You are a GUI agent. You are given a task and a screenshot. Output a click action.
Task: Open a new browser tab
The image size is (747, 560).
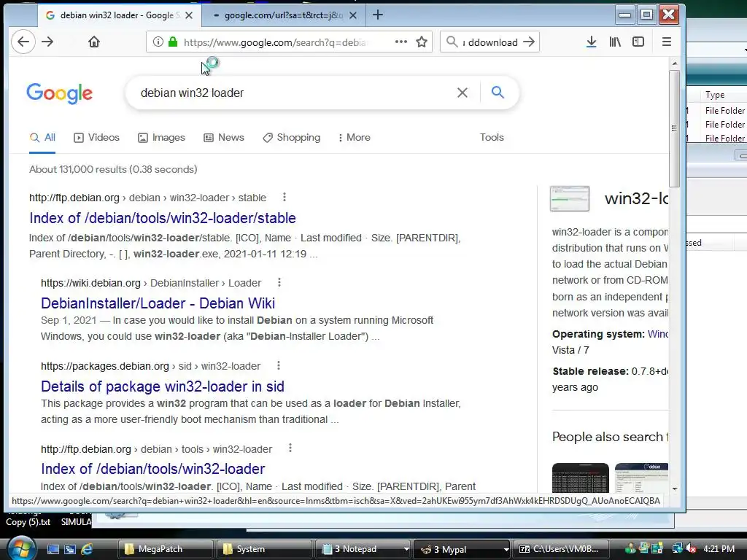(x=378, y=15)
